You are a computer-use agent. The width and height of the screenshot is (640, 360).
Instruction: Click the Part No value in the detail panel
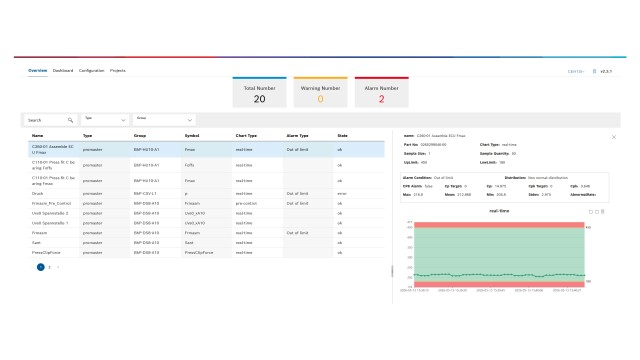[x=433, y=144]
